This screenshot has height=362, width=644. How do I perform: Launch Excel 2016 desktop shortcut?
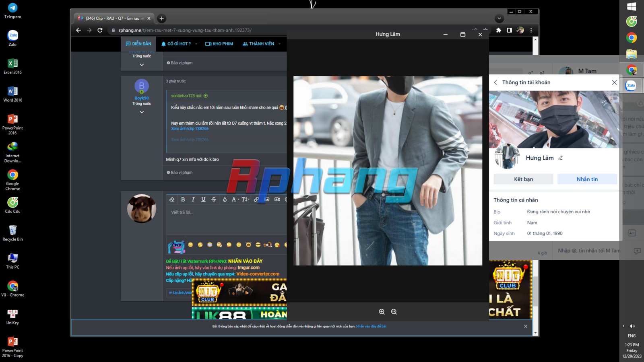12,66
